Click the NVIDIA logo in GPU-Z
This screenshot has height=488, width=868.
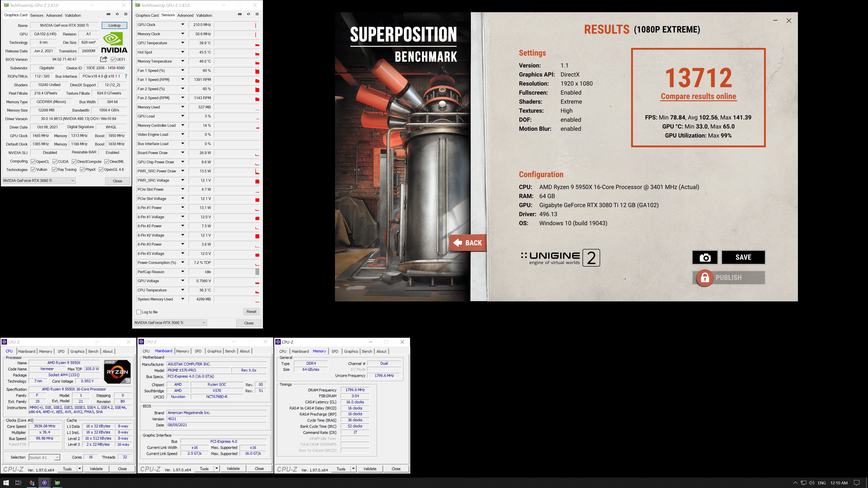(114, 42)
